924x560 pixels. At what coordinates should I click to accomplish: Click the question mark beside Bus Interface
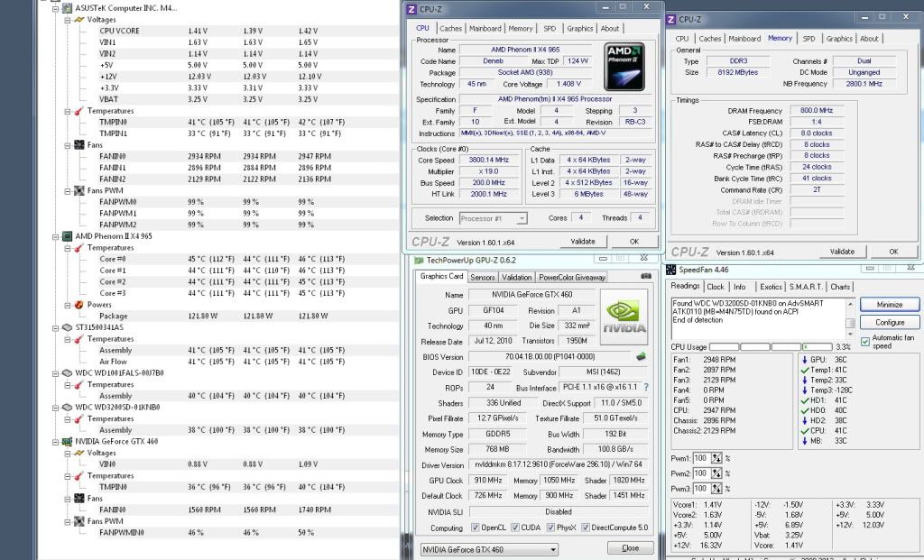[x=647, y=385]
